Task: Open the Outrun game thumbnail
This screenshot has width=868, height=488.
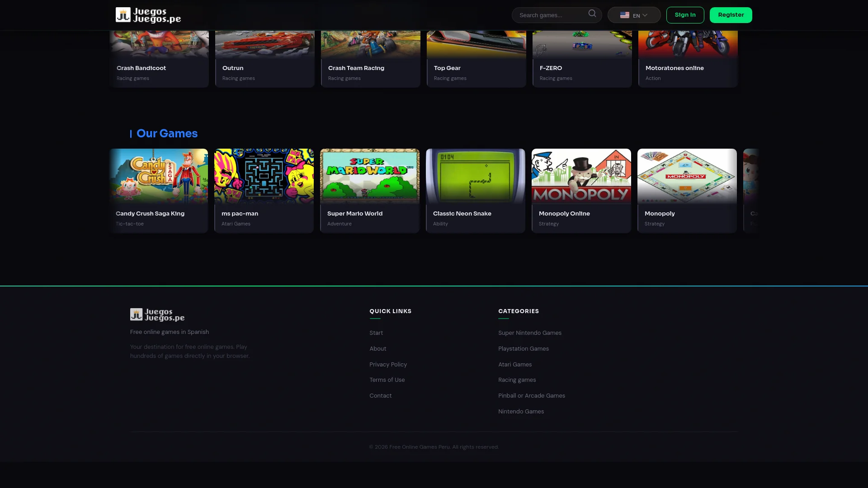Action: [265, 44]
